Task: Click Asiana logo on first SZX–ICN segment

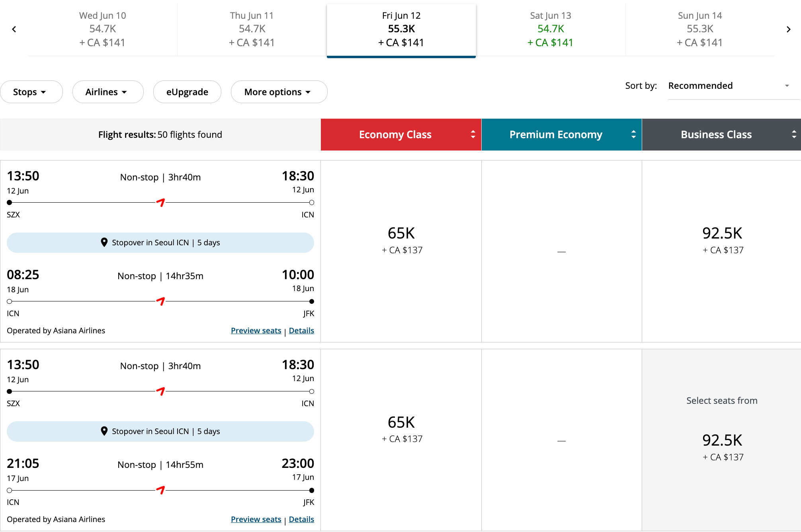Action: [160, 203]
